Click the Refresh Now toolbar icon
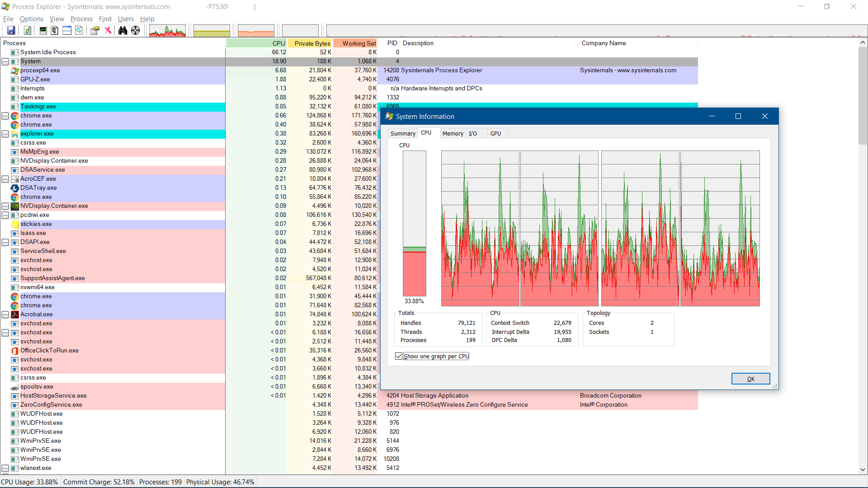The width and height of the screenshot is (868, 488). (x=28, y=30)
